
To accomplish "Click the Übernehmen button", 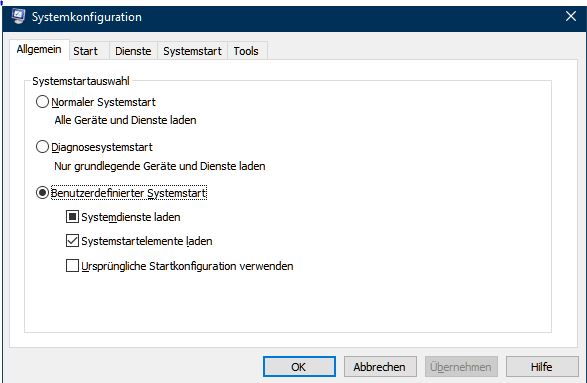I will coord(461,367).
